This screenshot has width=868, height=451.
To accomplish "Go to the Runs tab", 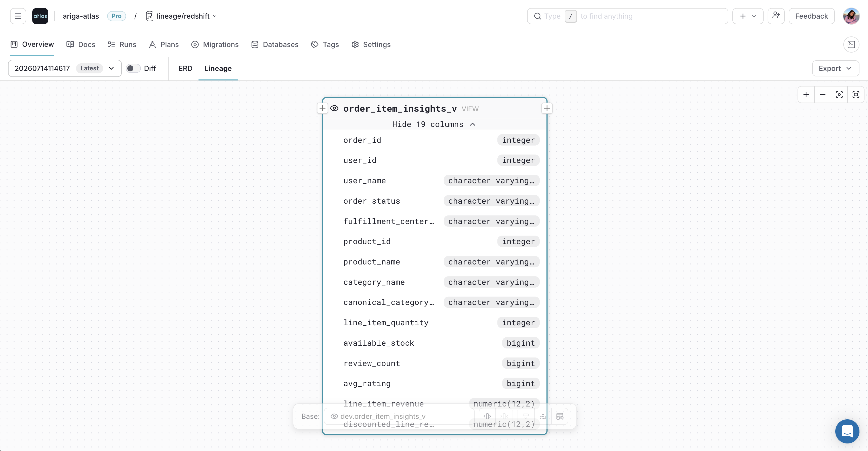I will pyautogui.click(x=122, y=44).
